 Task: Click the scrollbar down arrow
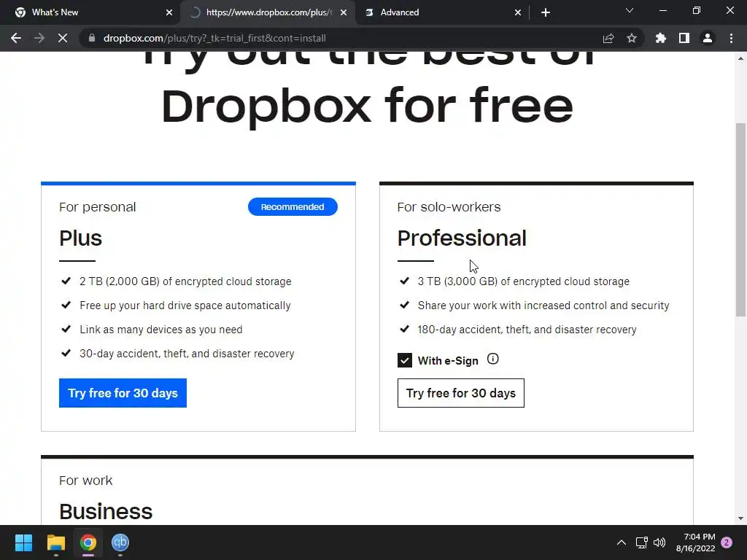click(740, 518)
